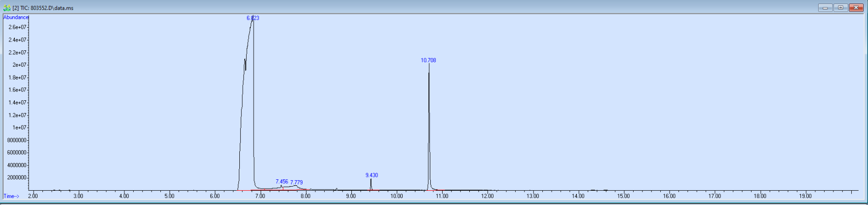Select the 7.456 peak label
The height and width of the screenshot is (205, 868).
click(282, 182)
